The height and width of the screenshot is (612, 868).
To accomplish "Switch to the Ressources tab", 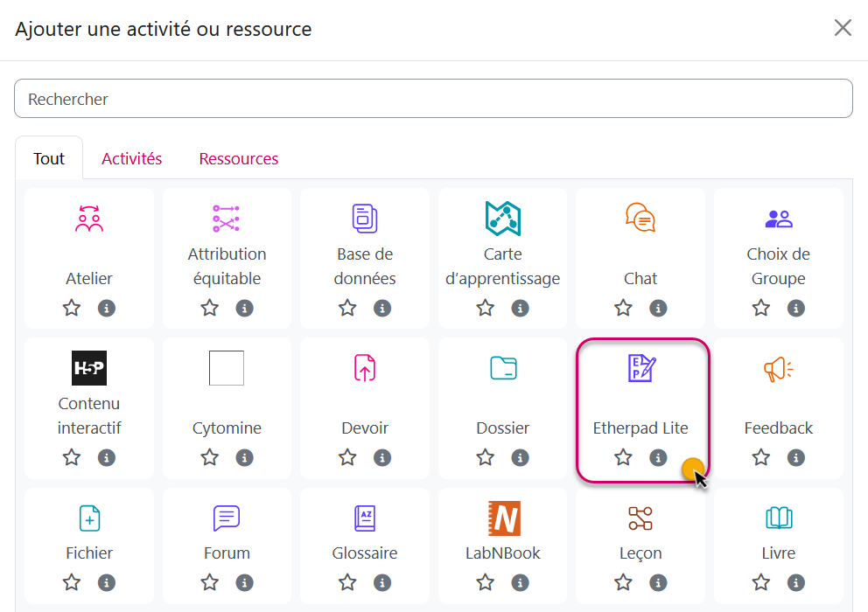I will (239, 158).
